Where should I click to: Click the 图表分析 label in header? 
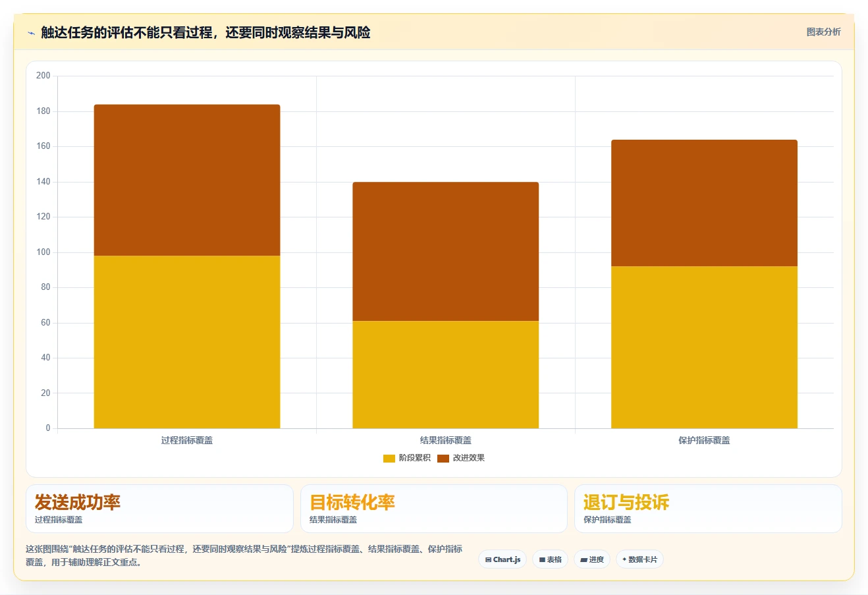click(x=823, y=32)
